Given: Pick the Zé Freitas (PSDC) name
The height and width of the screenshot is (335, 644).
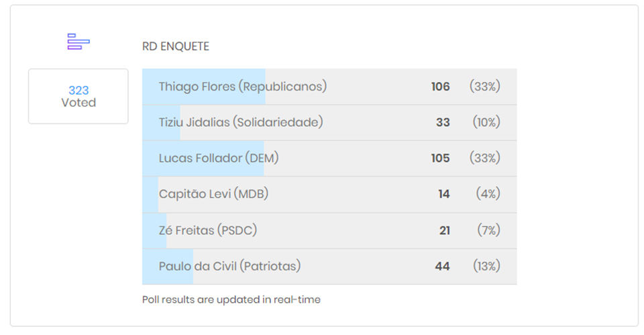Looking at the screenshot, I should [207, 230].
